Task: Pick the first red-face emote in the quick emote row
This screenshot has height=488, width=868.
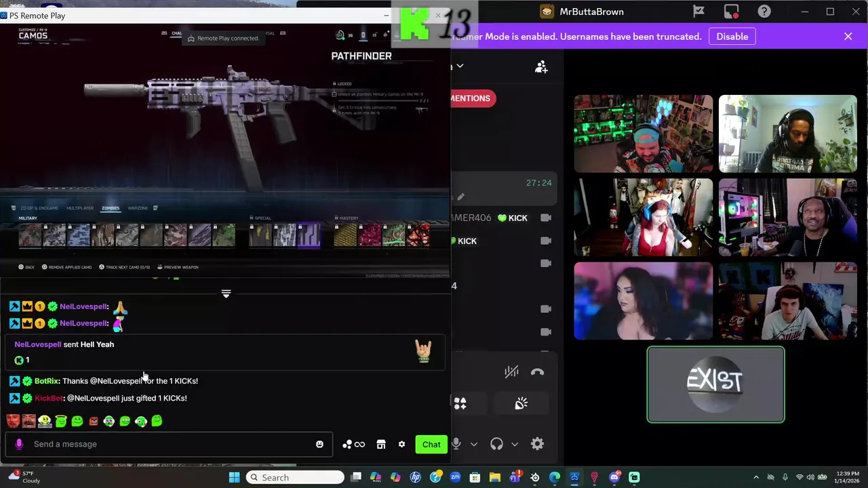Action: click(13, 421)
